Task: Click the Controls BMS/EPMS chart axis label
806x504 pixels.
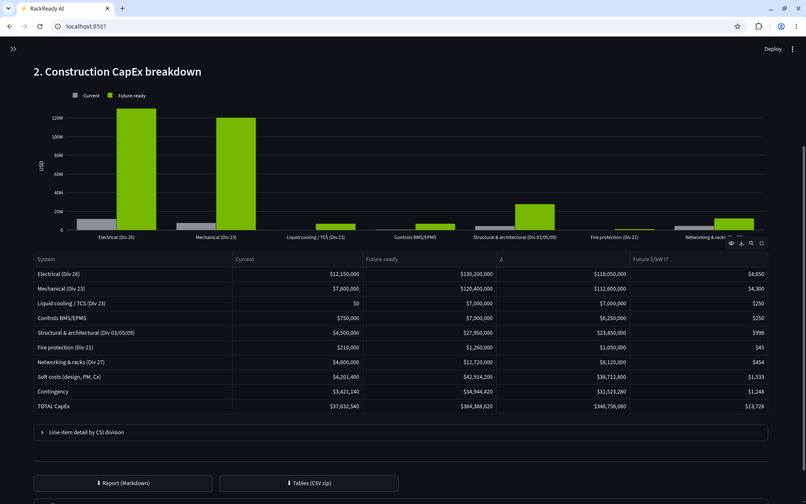Action: tap(415, 238)
